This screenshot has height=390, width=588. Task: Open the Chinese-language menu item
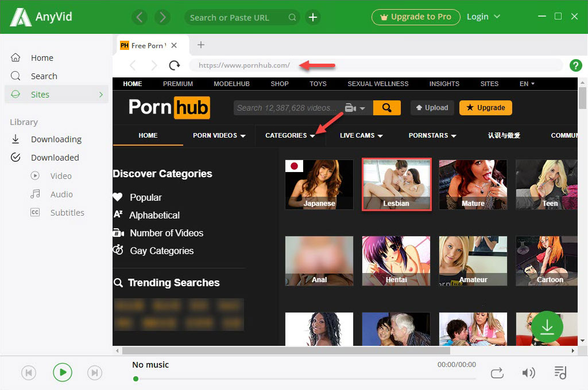[504, 135]
